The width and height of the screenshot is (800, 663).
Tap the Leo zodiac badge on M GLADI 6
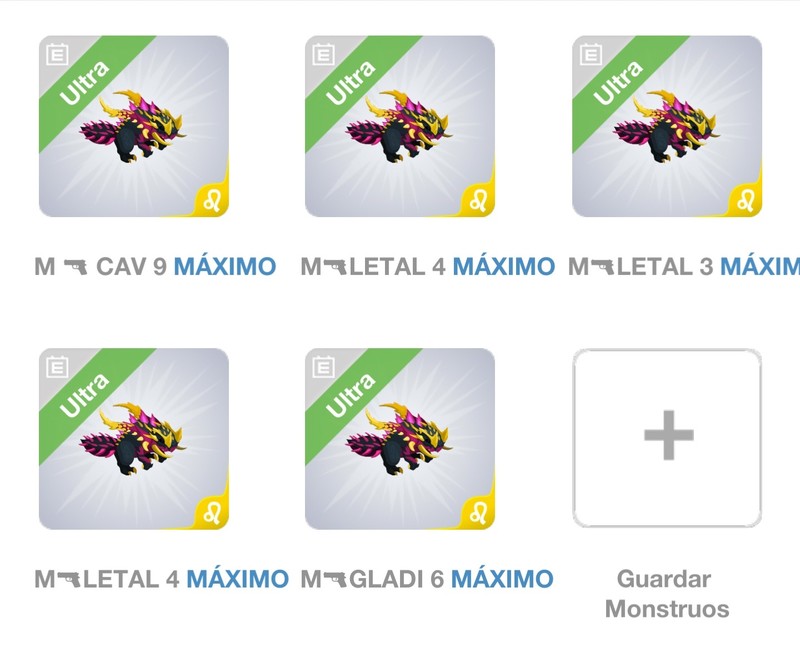click(x=478, y=514)
